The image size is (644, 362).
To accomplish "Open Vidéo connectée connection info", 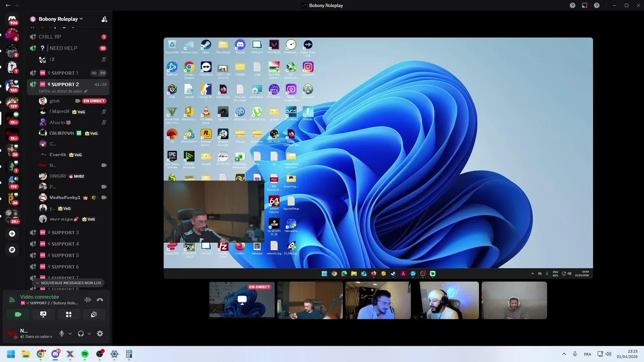I will tap(39, 297).
